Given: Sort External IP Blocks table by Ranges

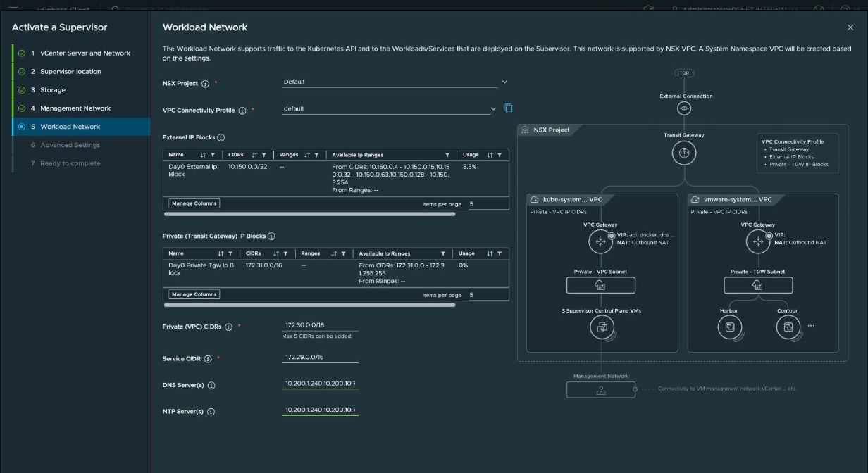Looking at the screenshot, I should [307, 155].
